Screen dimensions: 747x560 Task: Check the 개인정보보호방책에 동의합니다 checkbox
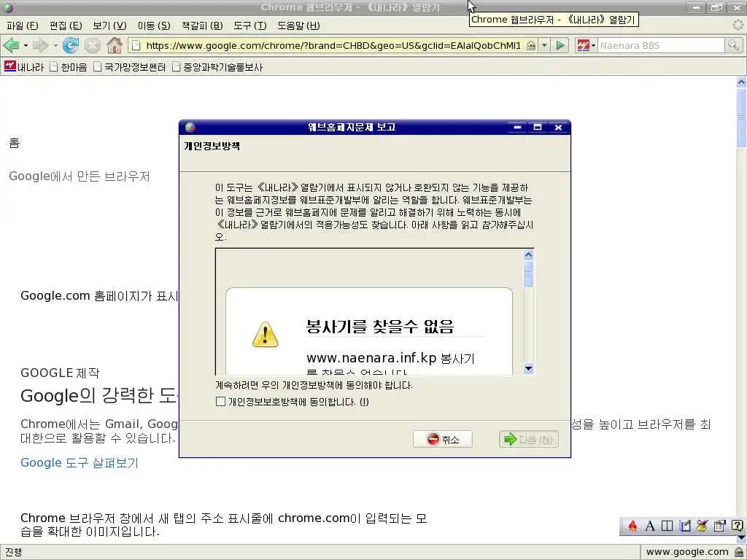pos(220,402)
